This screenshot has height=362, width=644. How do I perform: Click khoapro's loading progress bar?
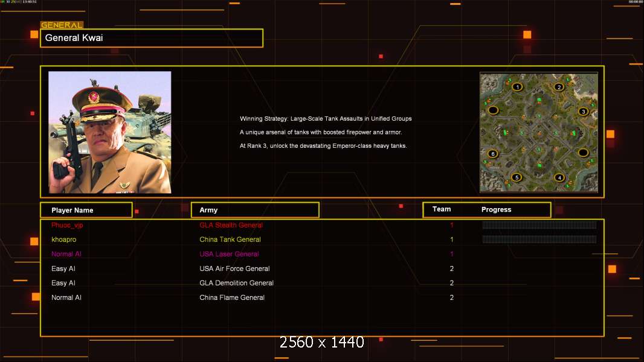tap(539, 240)
